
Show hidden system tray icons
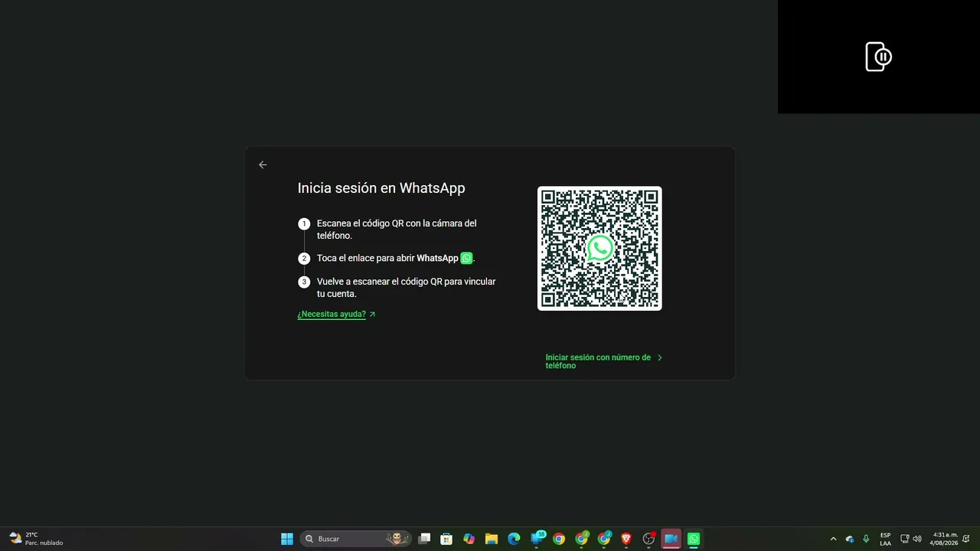pyautogui.click(x=834, y=539)
